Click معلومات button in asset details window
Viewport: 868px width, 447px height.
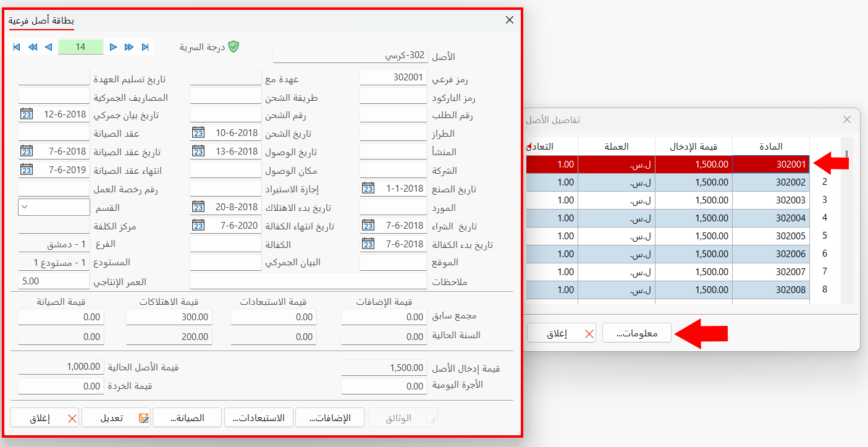tap(637, 333)
